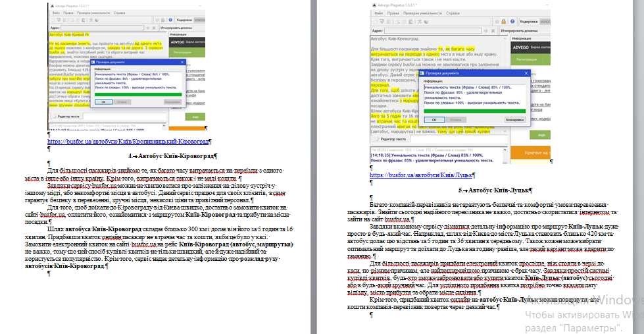Select Редактор текста tab in right Advego screenshot
The width and height of the screenshot is (644, 334).
coord(390,139)
